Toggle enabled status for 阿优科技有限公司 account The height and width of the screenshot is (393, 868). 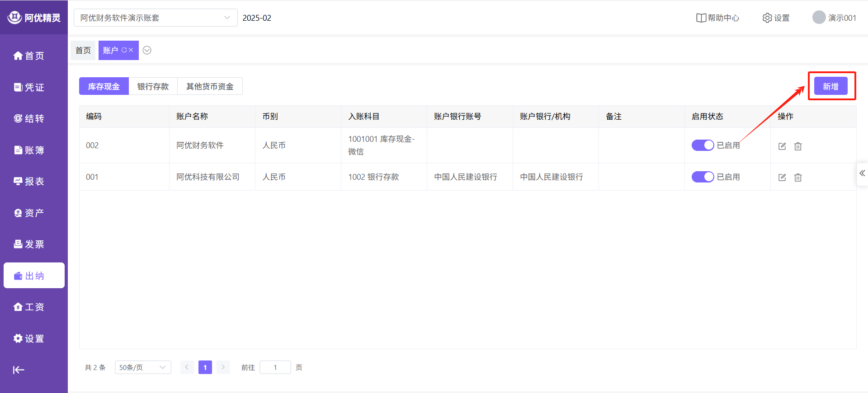click(x=703, y=177)
